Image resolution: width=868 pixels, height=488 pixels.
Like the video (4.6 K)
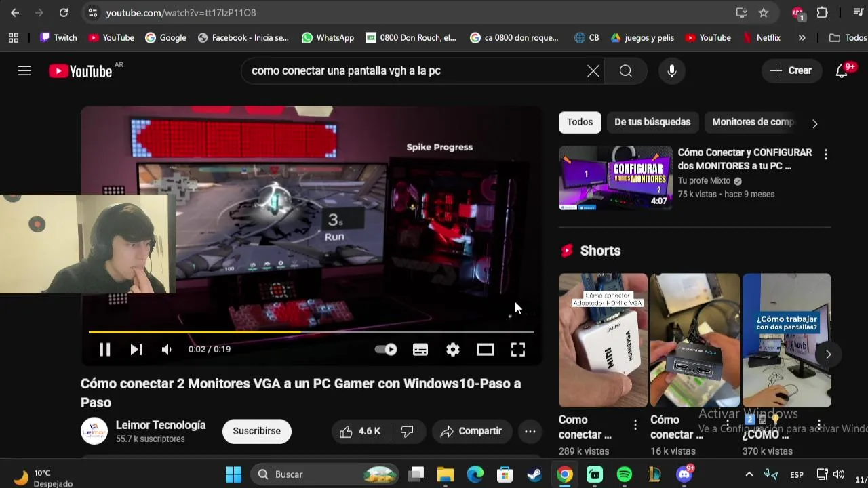(361, 431)
